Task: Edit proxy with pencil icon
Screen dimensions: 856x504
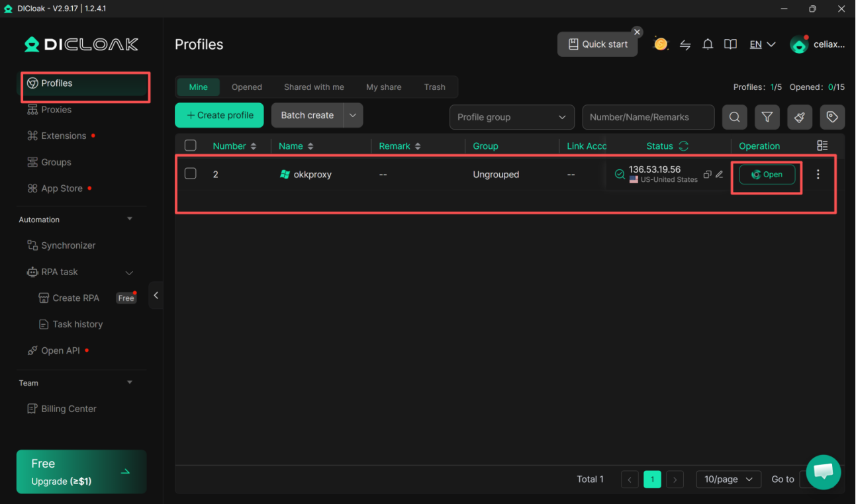Action: click(719, 175)
